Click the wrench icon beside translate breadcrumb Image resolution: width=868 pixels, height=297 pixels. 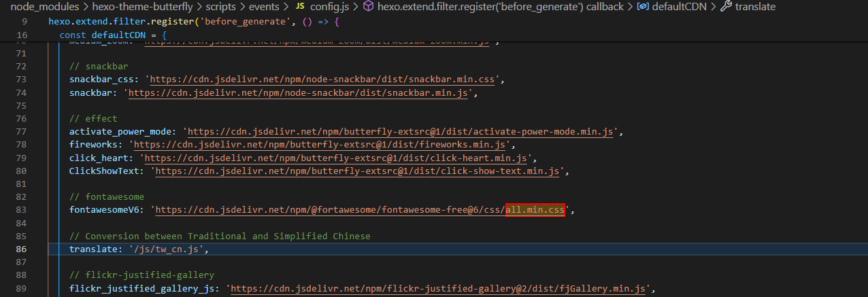[726, 7]
